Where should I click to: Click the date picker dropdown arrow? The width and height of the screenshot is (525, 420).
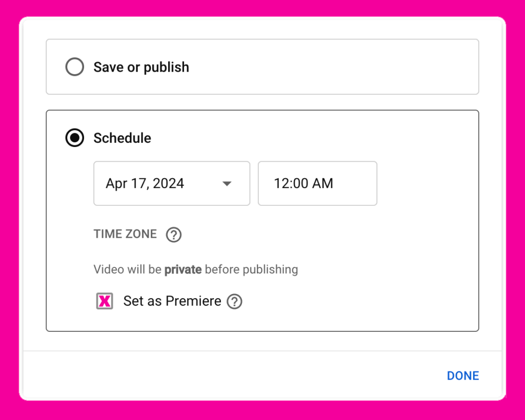pos(227,184)
